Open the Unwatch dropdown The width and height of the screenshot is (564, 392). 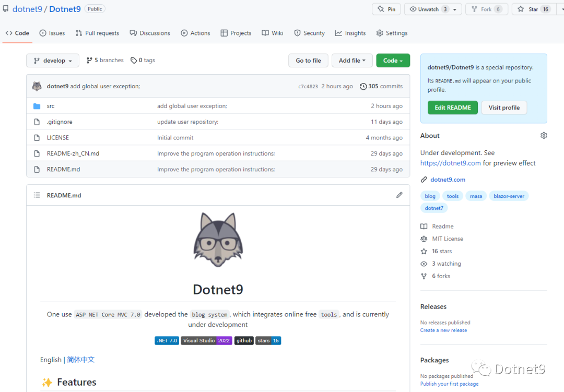(x=433, y=9)
